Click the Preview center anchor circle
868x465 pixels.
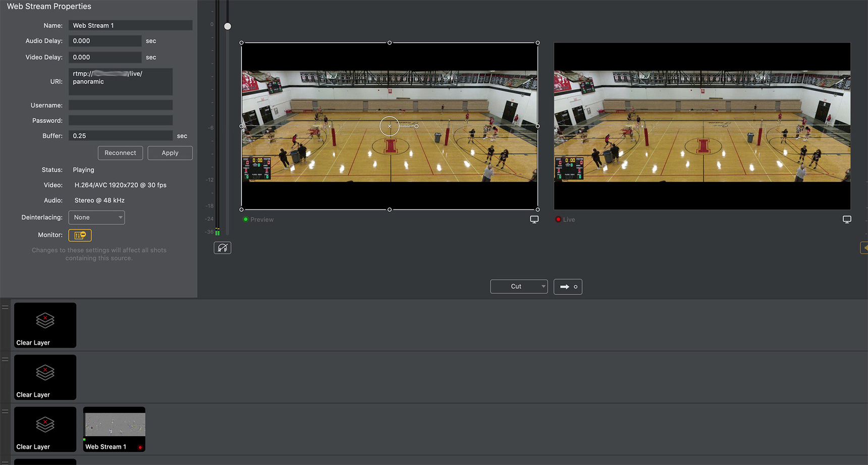point(390,126)
